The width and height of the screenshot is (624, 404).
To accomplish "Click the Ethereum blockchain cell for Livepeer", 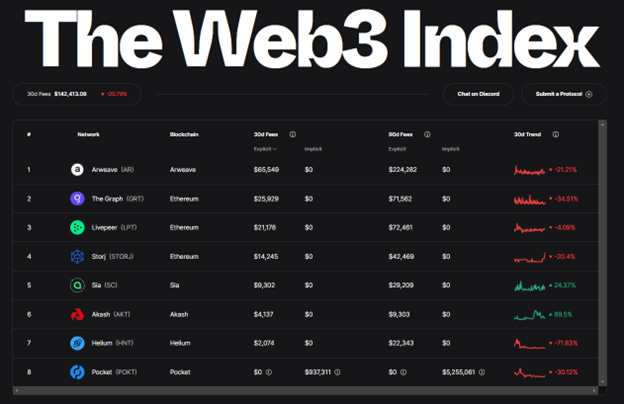I will tap(184, 228).
